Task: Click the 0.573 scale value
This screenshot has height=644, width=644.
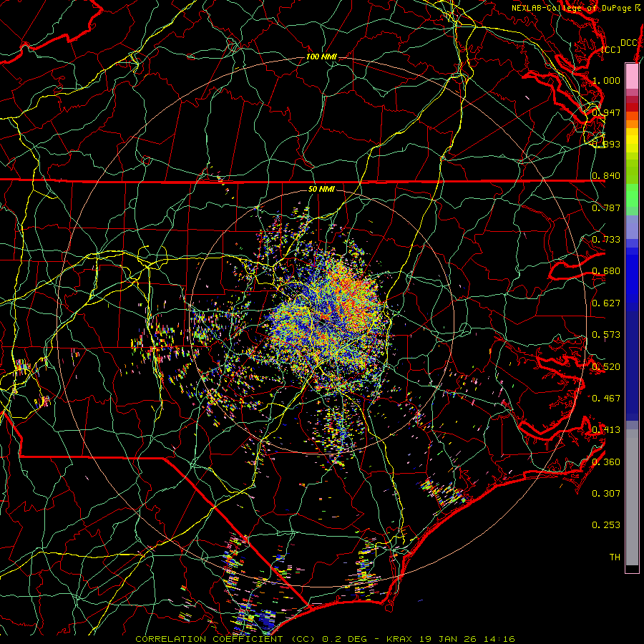Action: click(x=606, y=335)
